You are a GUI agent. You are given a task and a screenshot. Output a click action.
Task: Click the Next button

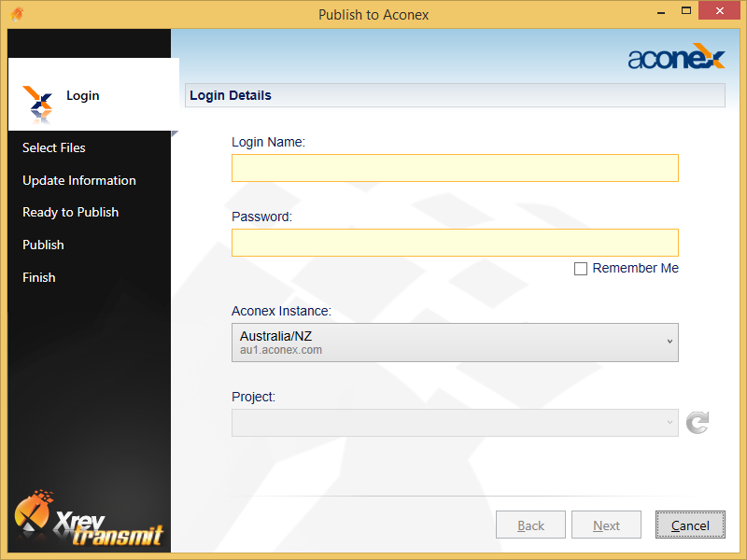(x=606, y=525)
